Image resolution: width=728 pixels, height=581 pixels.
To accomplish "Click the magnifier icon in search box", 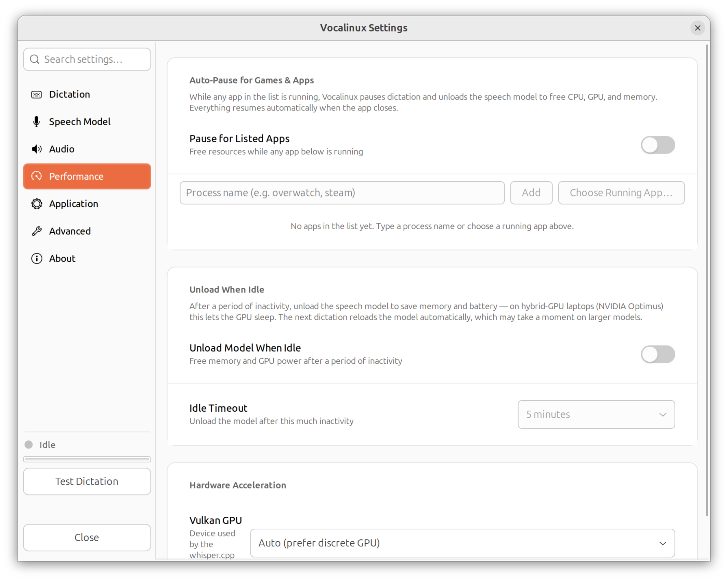I will [x=34, y=60].
